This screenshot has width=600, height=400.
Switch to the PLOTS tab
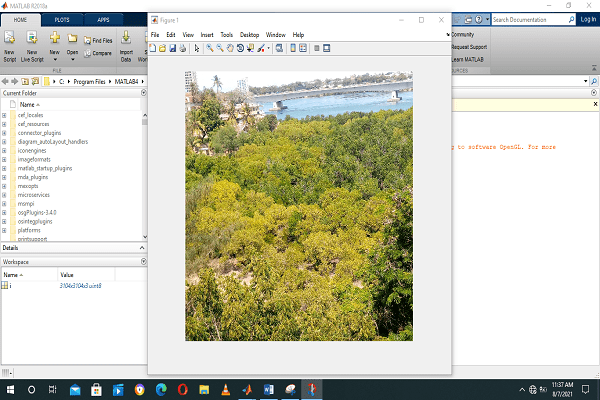[x=62, y=19]
